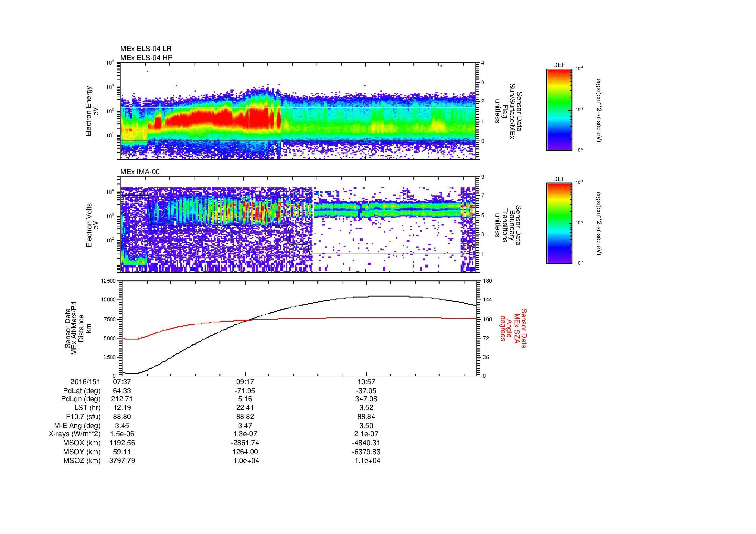This screenshot has width=756, height=534.
Task: Click the time tick label '09:17'
Action: tap(245, 382)
